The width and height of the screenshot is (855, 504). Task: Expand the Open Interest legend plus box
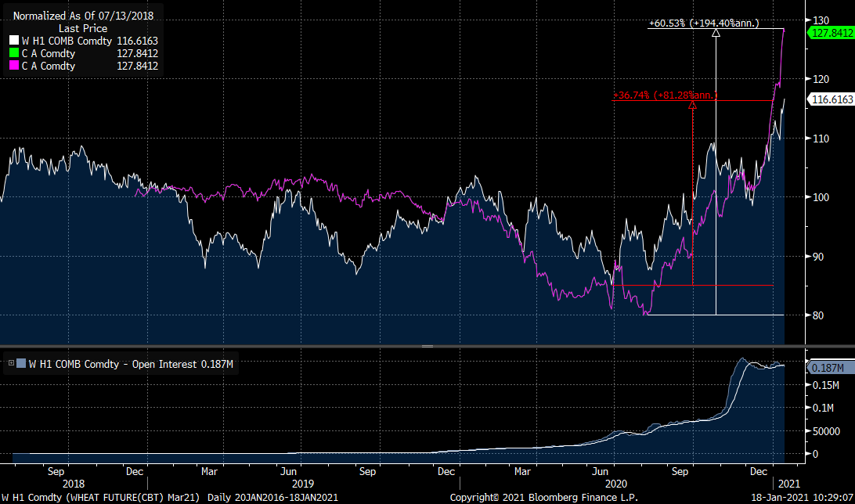pos(11,362)
